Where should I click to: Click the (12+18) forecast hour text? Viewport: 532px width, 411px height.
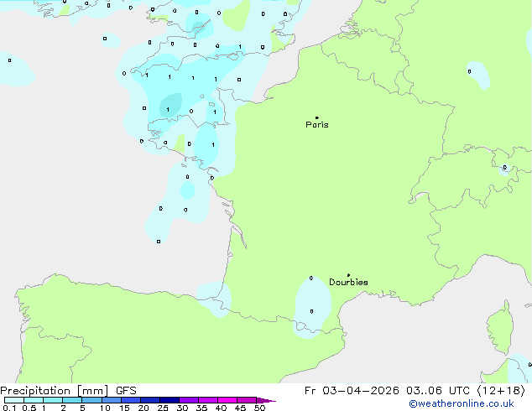pos(501,391)
